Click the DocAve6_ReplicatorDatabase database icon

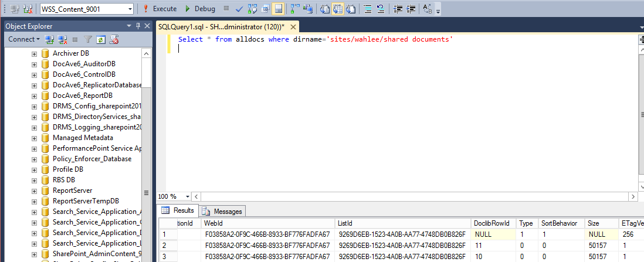pos(45,85)
